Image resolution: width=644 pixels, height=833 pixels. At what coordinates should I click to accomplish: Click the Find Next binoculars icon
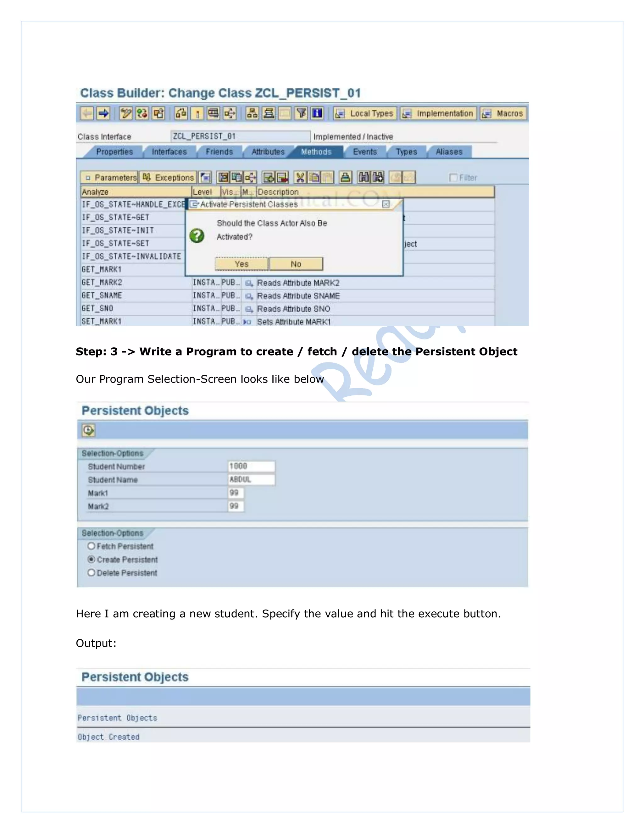(378, 177)
